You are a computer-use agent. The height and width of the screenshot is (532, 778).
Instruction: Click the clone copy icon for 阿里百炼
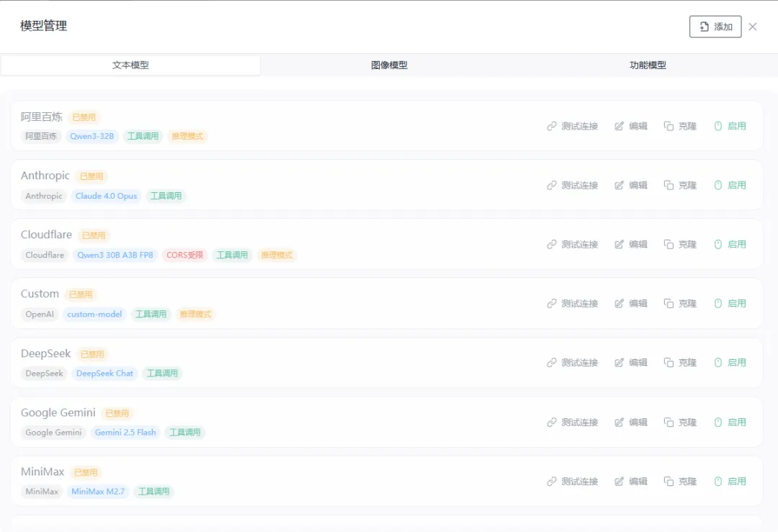coord(669,127)
